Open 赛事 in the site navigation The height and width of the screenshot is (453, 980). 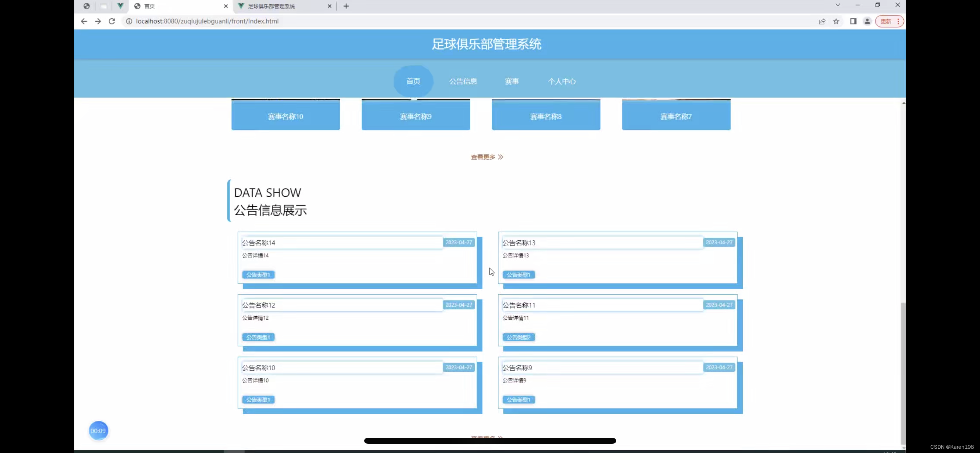pyautogui.click(x=512, y=81)
